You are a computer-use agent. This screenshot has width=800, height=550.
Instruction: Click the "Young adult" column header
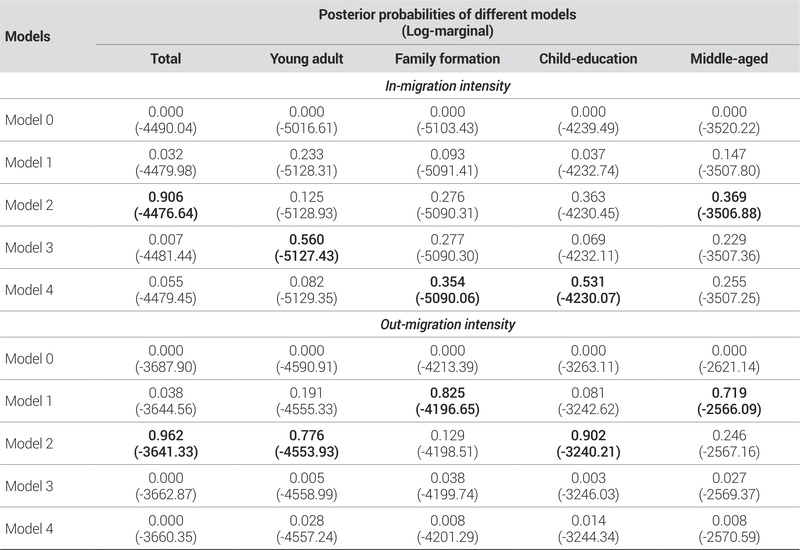pyautogui.click(x=307, y=59)
